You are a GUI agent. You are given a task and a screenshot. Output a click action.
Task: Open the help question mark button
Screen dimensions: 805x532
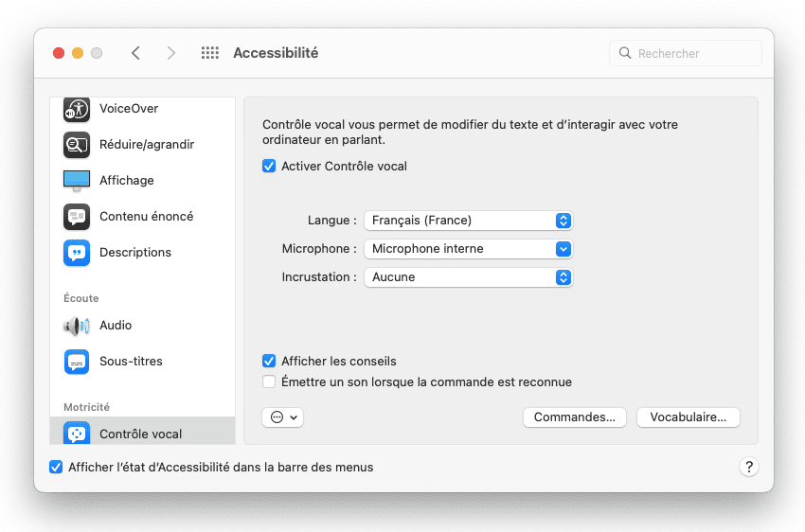point(748,467)
